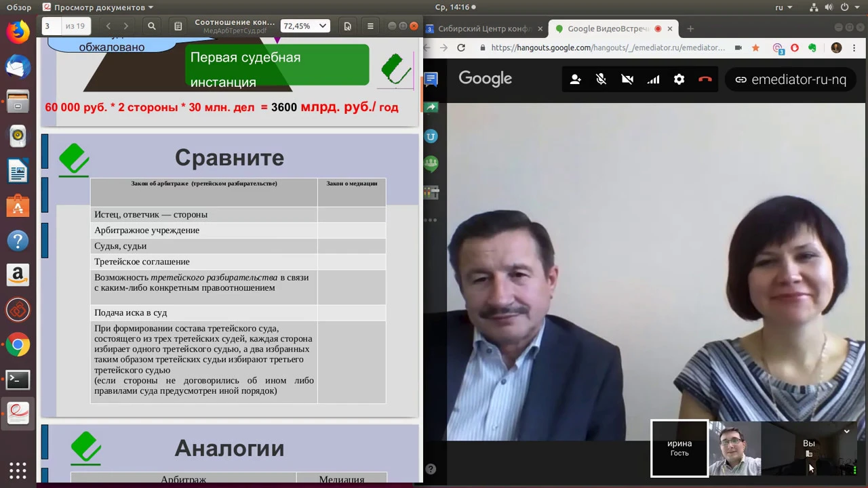Click the hangouts.google.com address bar
The height and width of the screenshot is (488, 868).
pos(608,47)
